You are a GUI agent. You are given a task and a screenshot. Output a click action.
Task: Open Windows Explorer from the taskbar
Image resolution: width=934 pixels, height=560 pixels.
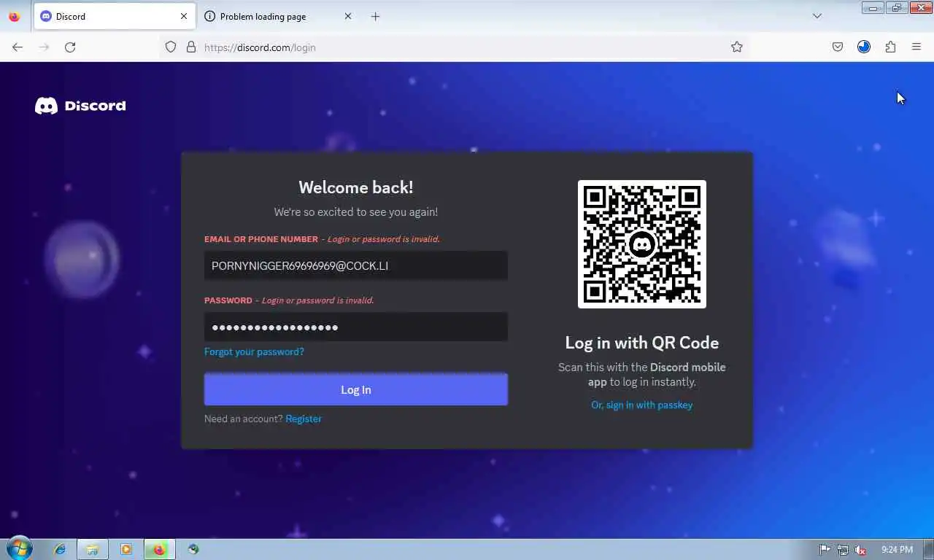point(93,550)
